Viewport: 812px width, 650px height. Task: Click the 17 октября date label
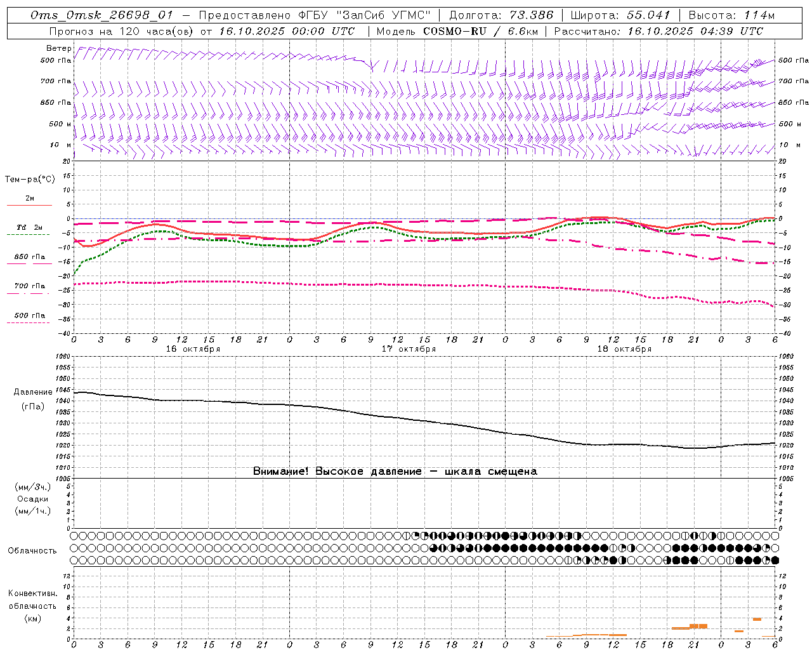[409, 349]
